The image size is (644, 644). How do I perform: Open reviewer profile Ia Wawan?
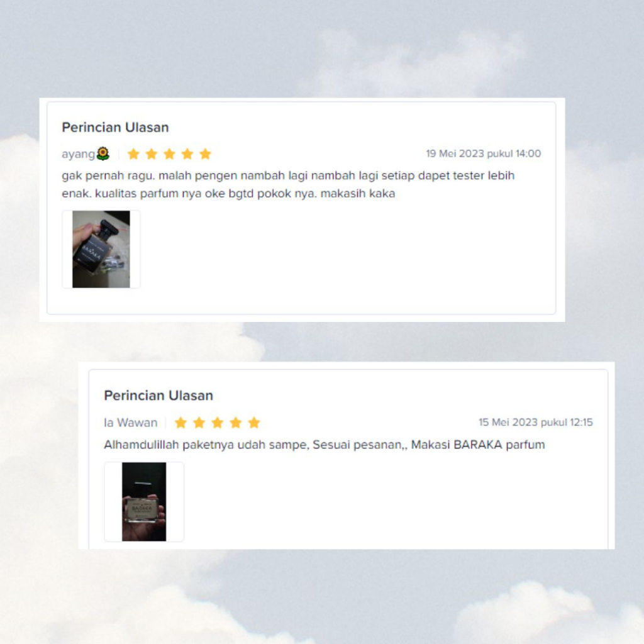coord(131,423)
